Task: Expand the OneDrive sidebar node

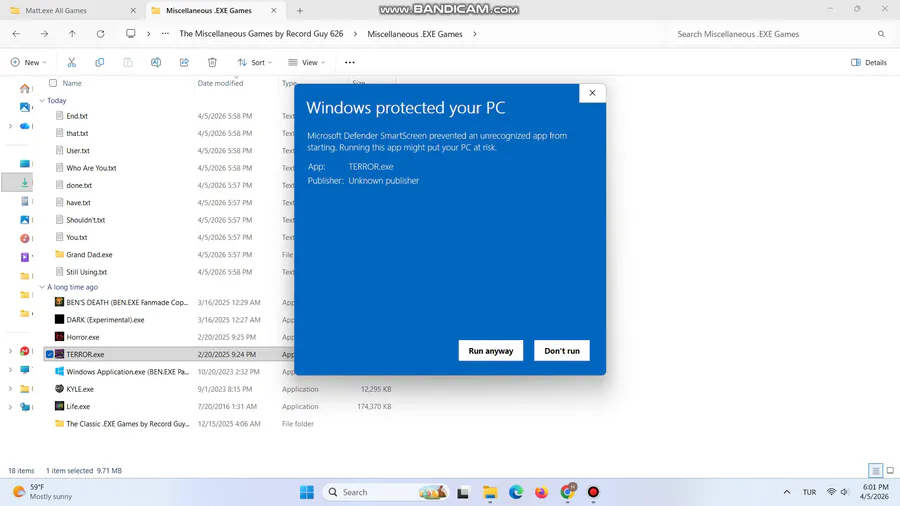Action: [10, 126]
